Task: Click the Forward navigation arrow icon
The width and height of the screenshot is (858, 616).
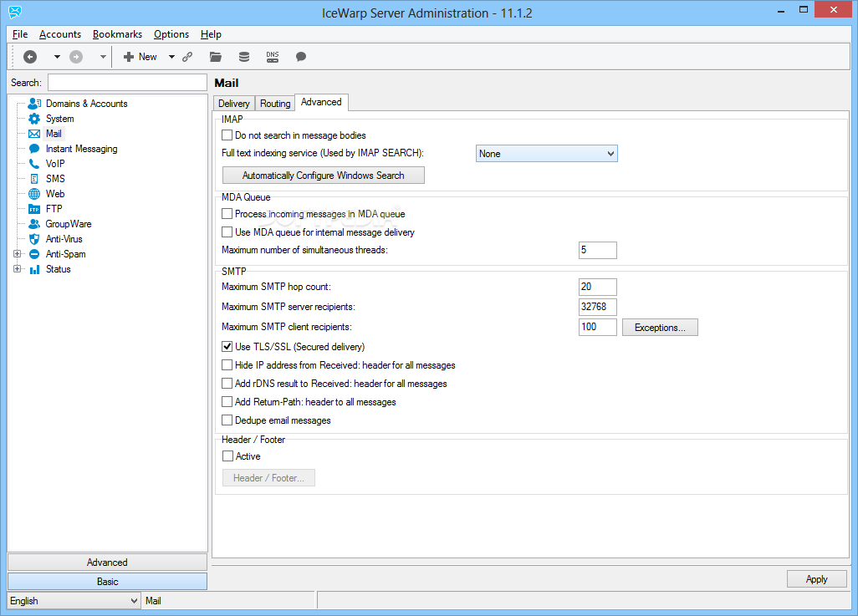Action: (x=76, y=57)
